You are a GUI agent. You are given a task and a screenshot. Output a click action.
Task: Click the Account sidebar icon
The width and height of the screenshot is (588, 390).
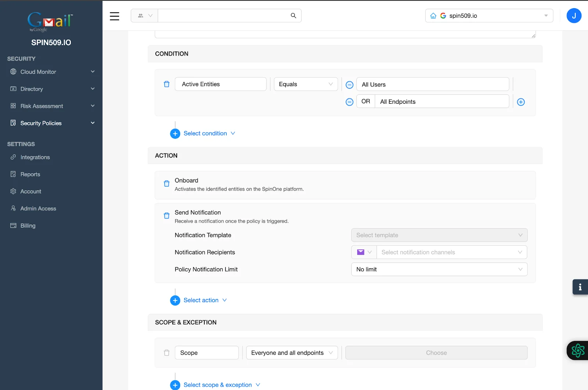point(13,191)
